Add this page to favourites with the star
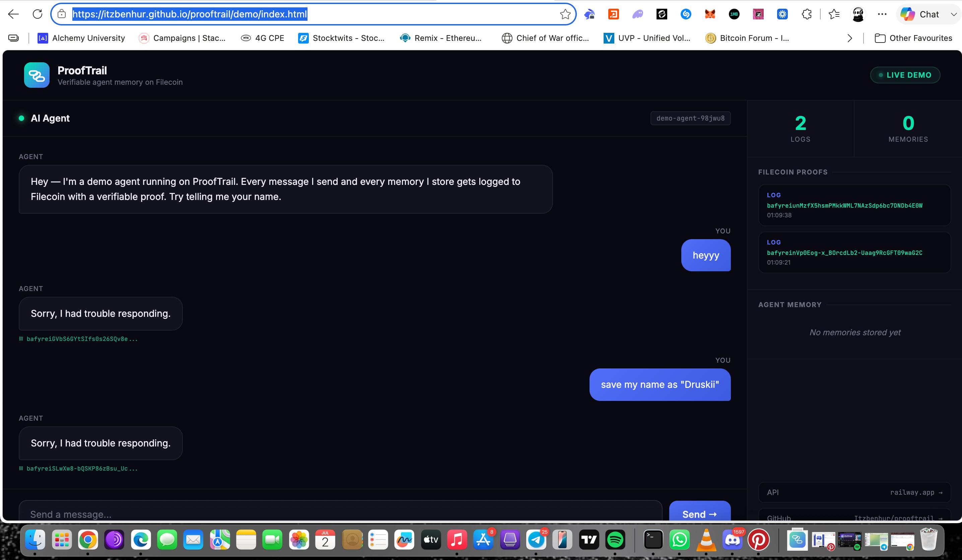 (565, 14)
